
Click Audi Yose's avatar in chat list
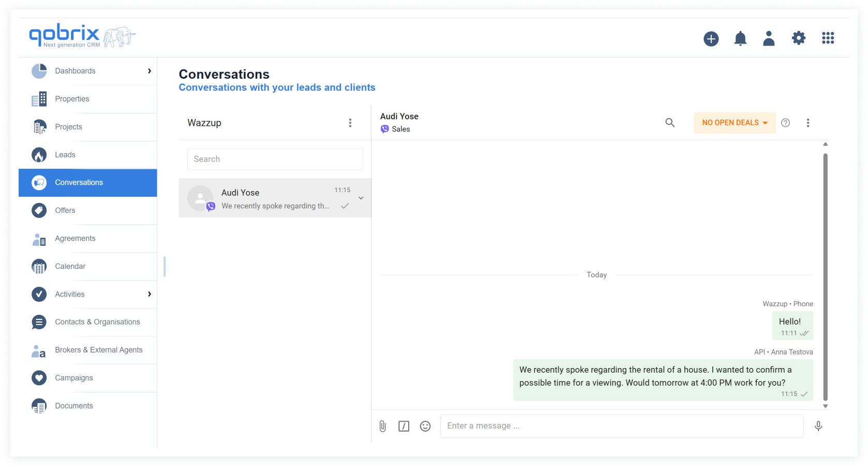(x=200, y=198)
